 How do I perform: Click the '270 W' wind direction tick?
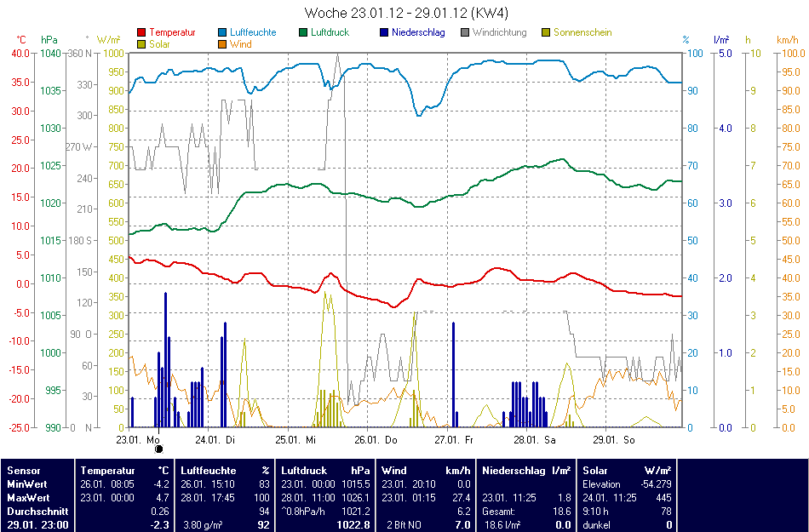point(79,147)
